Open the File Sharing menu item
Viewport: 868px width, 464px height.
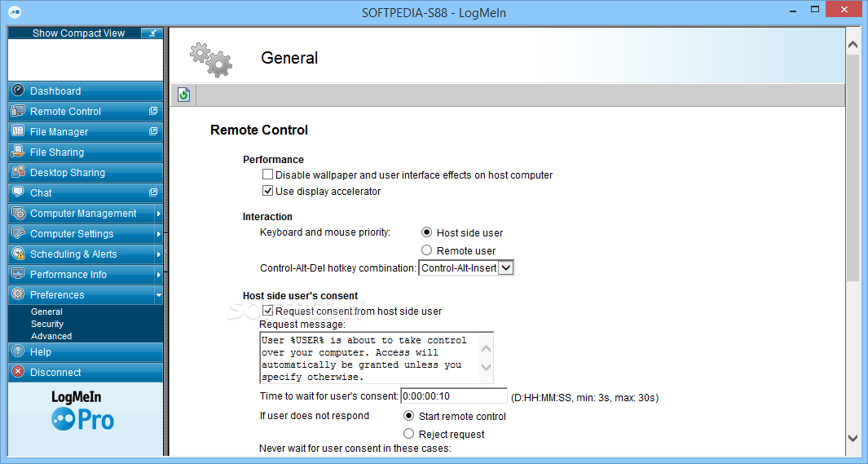click(x=86, y=152)
